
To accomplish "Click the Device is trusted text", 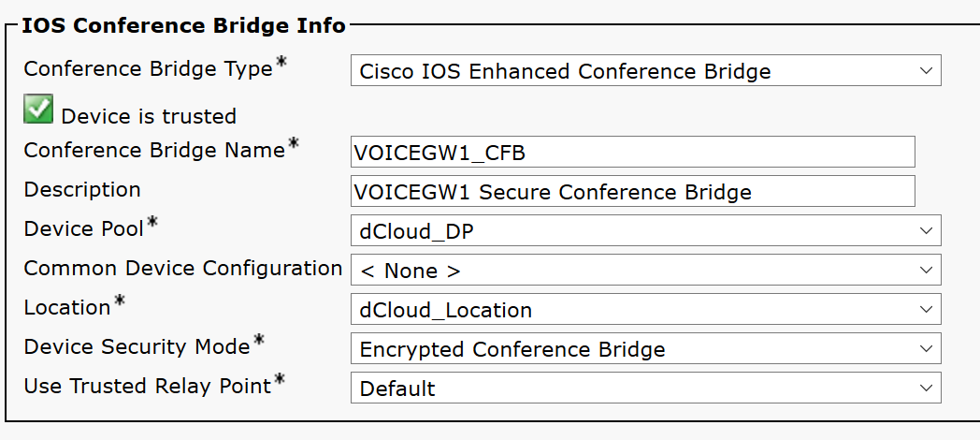I will click(149, 116).
